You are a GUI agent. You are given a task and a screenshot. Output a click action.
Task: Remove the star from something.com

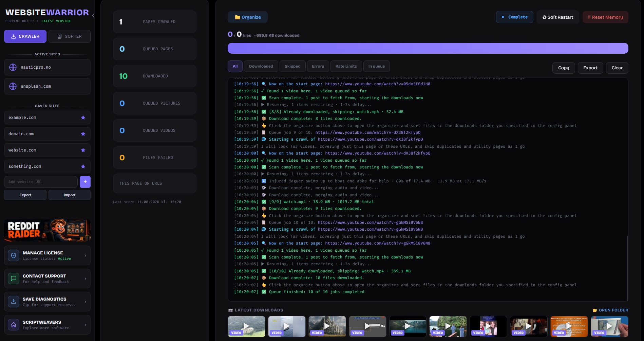pyautogui.click(x=83, y=166)
